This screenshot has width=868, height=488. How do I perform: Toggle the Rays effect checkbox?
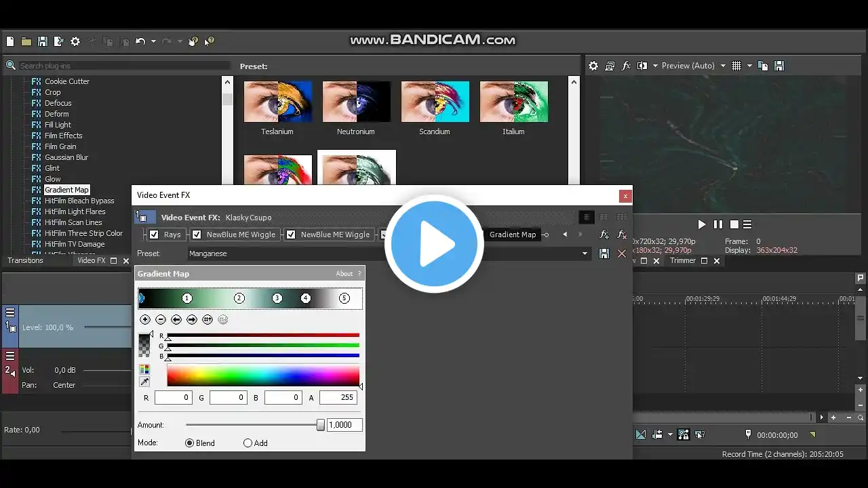pos(154,235)
